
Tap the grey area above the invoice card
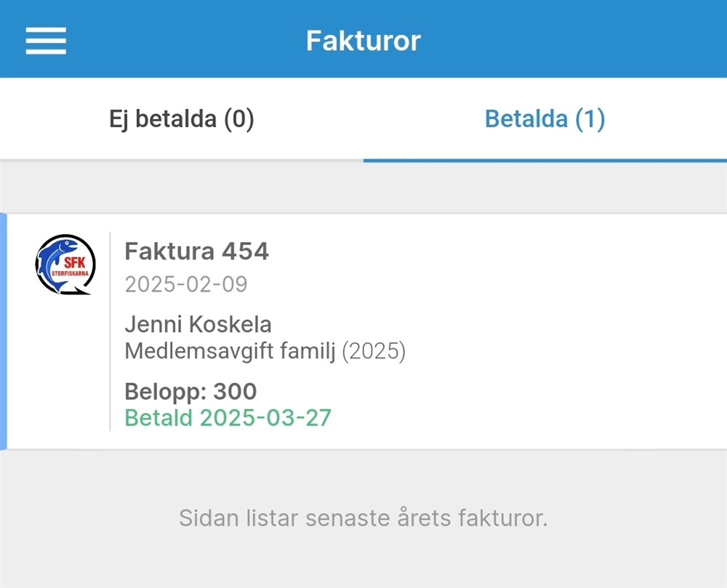click(x=363, y=187)
